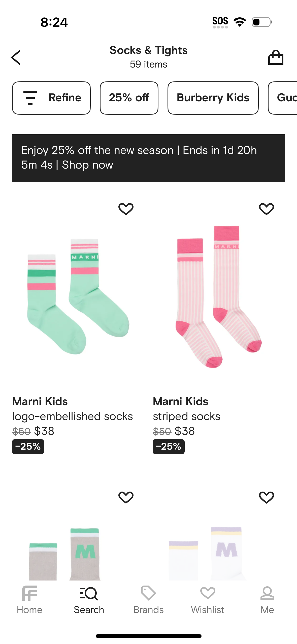Open the shopping bag icon
The width and height of the screenshot is (297, 644).
[x=276, y=57]
